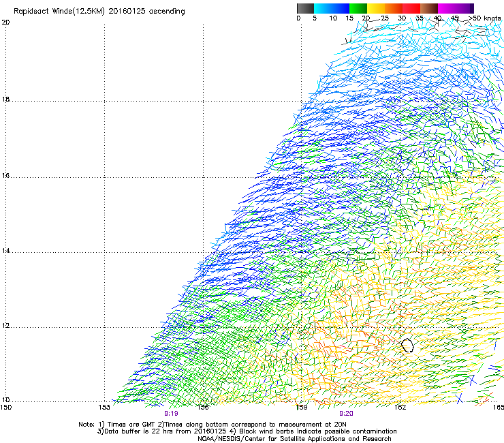Screen dimensions: 504x443
Task: Click the longitude label '156' on the bottom axis
Action: coord(203,408)
